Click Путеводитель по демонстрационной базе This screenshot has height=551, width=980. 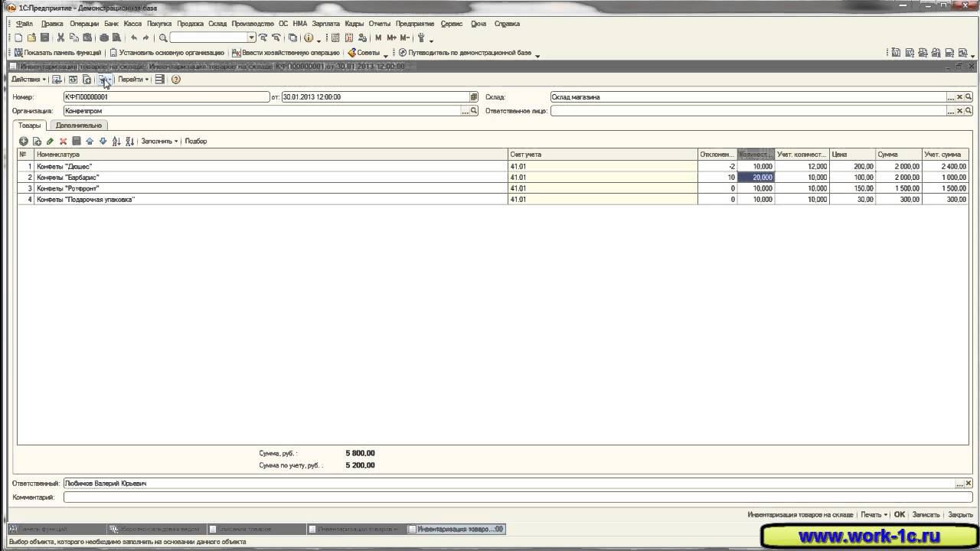point(464,53)
